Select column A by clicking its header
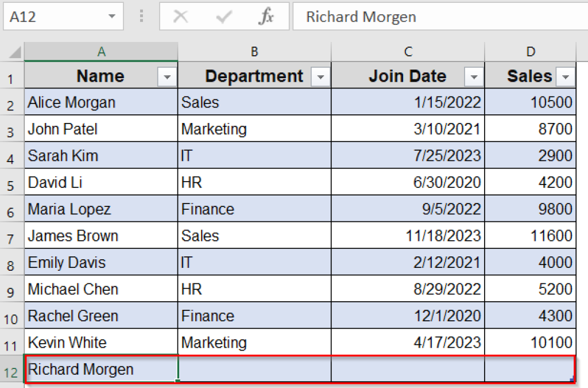Image resolution: width=588 pixels, height=388 pixels. pyautogui.click(x=101, y=52)
